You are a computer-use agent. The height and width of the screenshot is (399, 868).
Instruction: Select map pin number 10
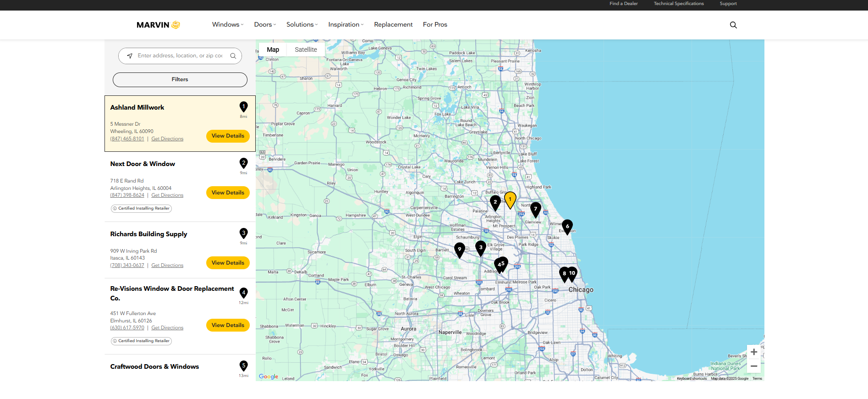(572, 274)
